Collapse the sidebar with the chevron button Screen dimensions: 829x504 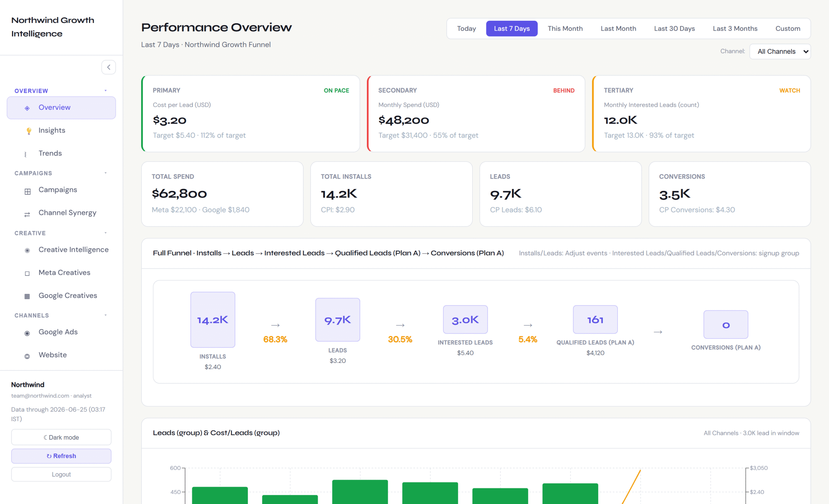coord(109,67)
